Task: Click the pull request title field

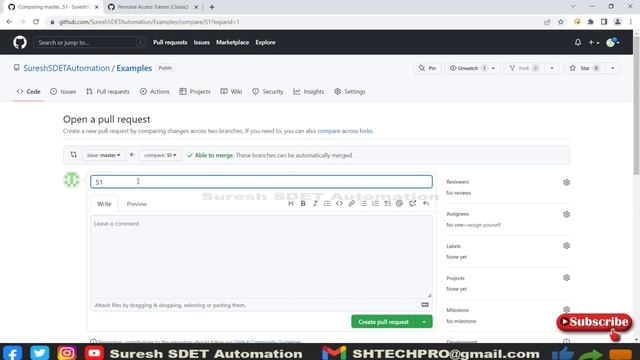Action: pos(261,182)
